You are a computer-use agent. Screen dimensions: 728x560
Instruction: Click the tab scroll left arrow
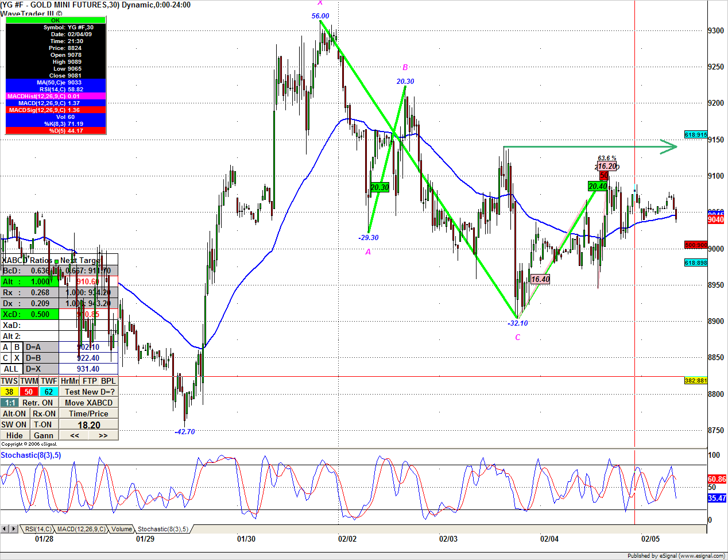pos(5,529)
